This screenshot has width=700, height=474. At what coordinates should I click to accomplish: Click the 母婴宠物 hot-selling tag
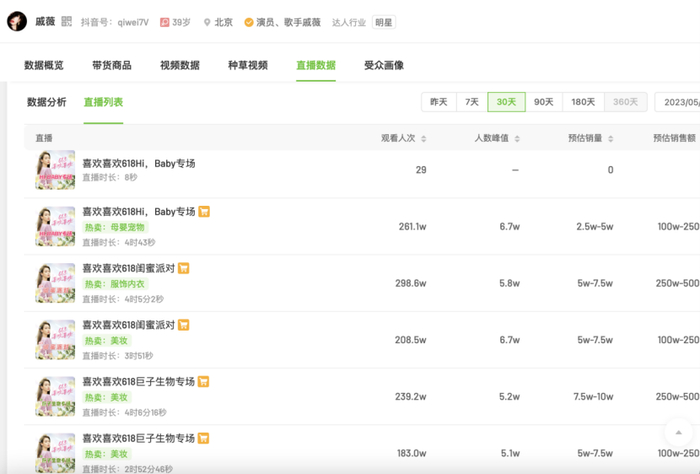128,228
